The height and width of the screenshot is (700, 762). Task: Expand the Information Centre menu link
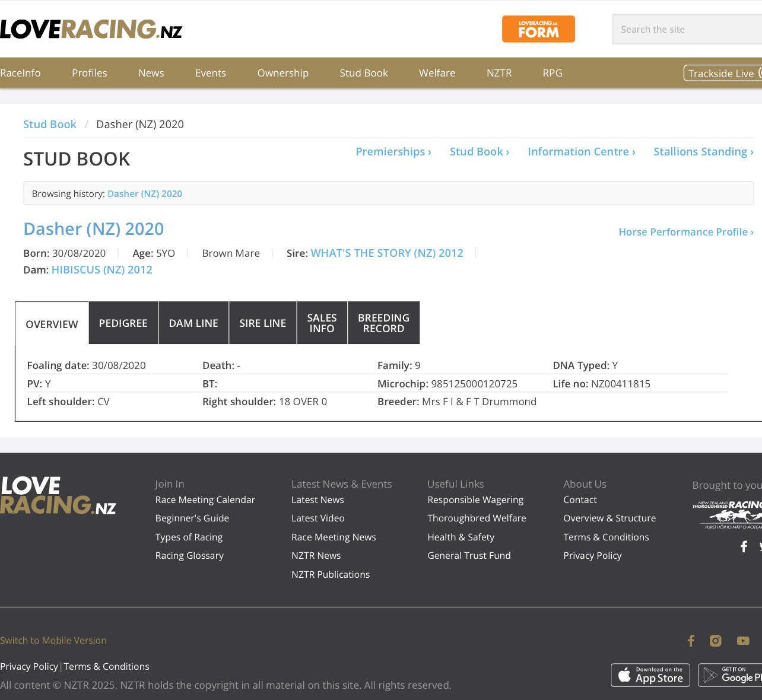coord(581,152)
